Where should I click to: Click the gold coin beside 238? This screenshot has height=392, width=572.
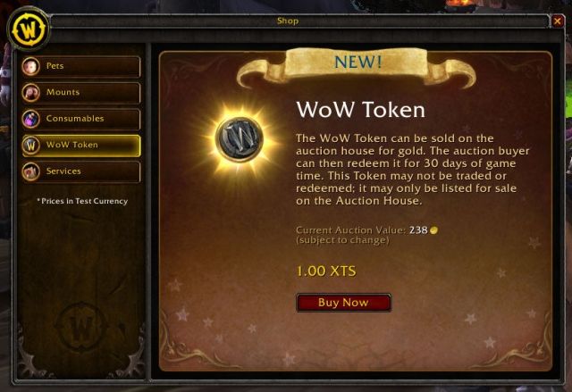433,230
